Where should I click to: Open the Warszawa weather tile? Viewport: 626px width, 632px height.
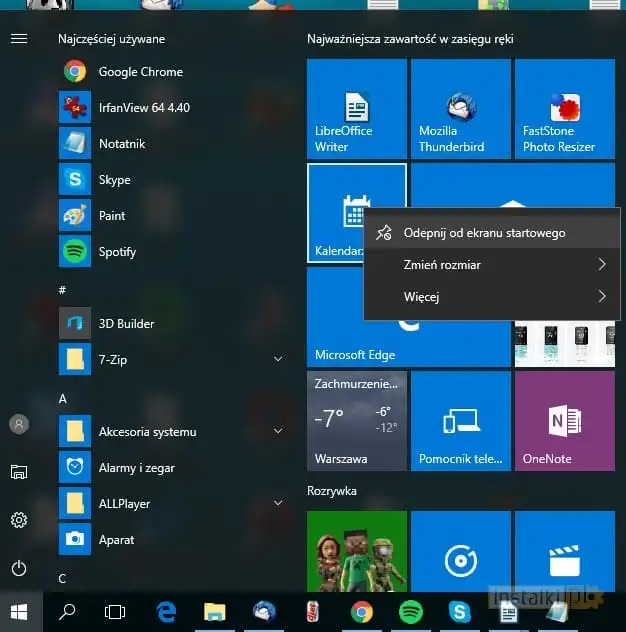tap(357, 421)
